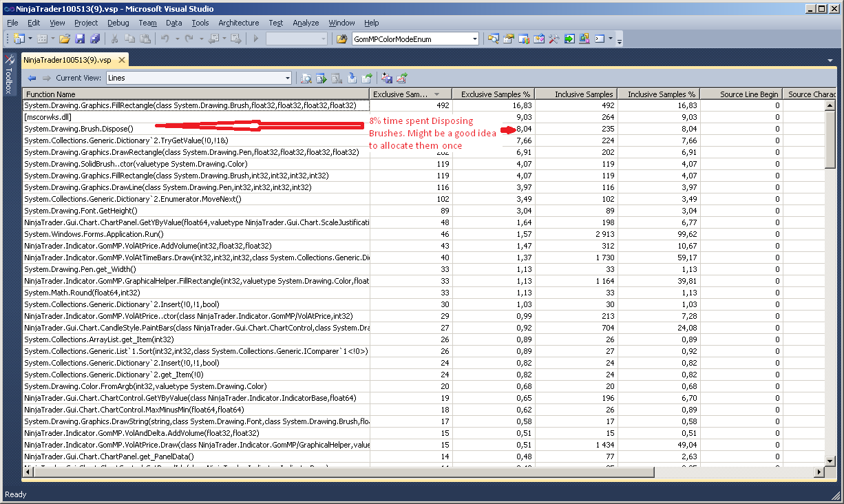Click the Cut scissors icon
Screen dimensions: 844x504
click(114, 39)
